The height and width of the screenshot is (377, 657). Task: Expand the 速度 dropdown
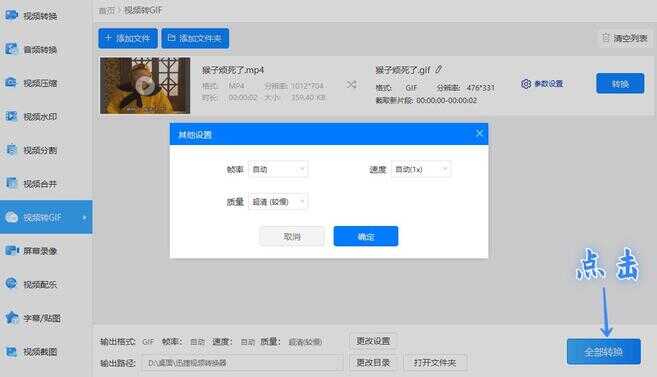click(x=421, y=169)
